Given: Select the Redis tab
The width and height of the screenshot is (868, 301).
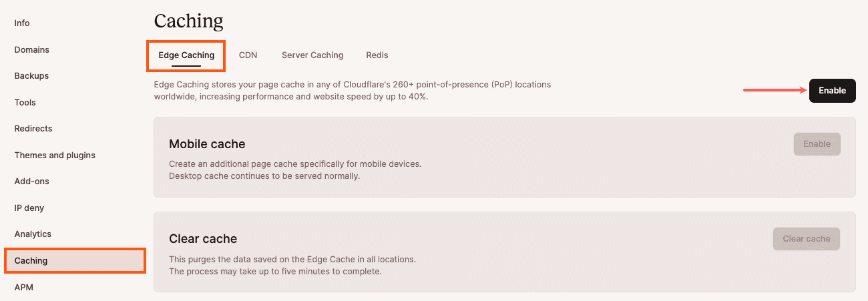Looking at the screenshot, I should 377,55.
